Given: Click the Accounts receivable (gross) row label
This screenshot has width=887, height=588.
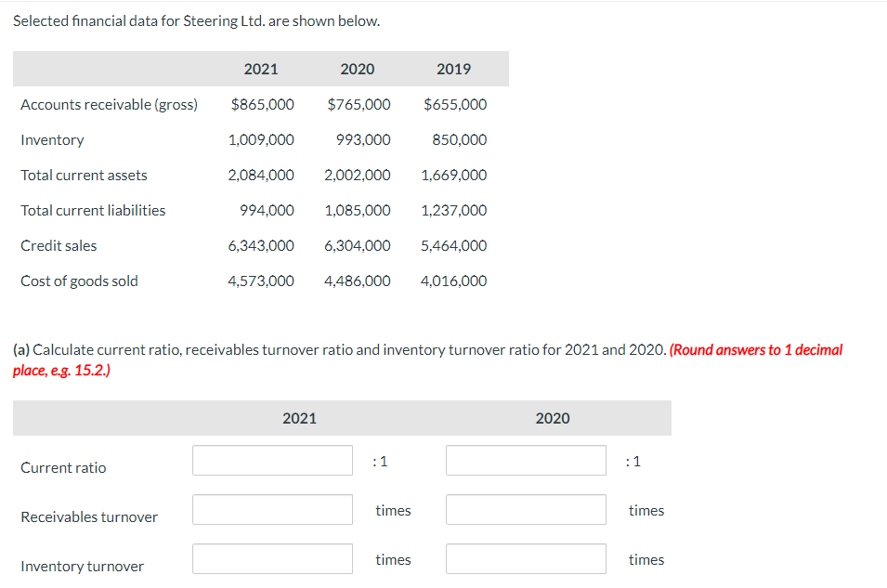Looking at the screenshot, I should (x=109, y=104).
